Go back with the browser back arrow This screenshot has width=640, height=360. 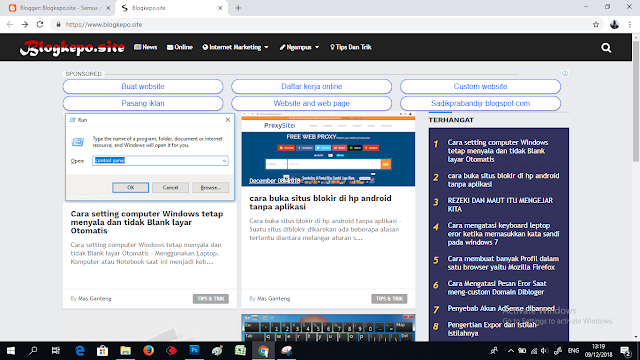point(10,24)
